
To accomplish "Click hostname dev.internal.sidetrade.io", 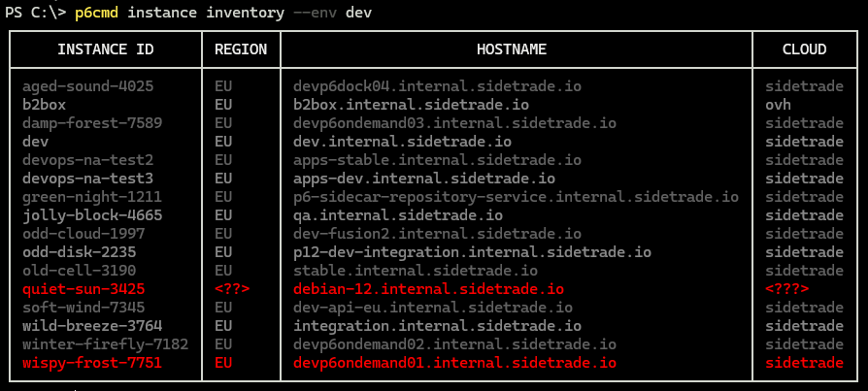I will point(403,142).
